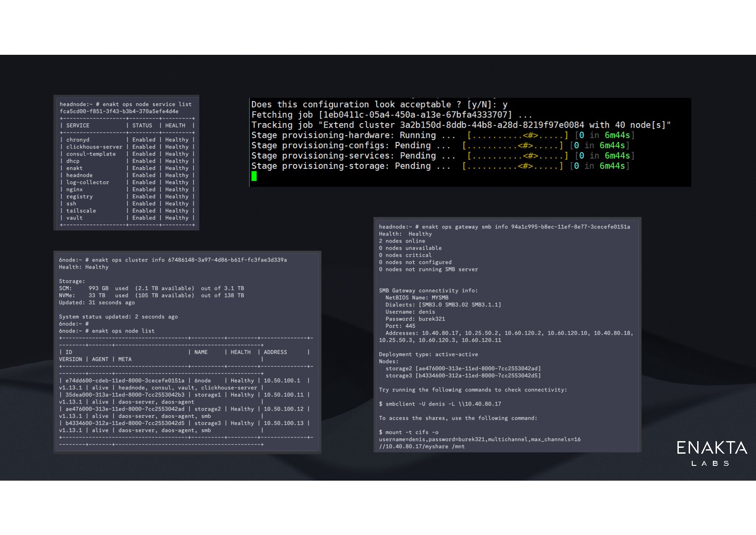
Task: Click the consul-template service name
Action: coord(91,154)
